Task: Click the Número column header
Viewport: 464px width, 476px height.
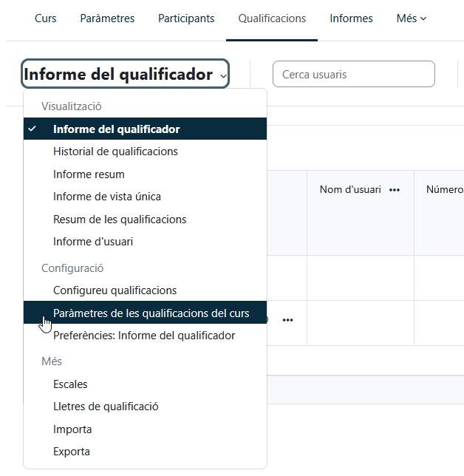Action: (x=445, y=190)
